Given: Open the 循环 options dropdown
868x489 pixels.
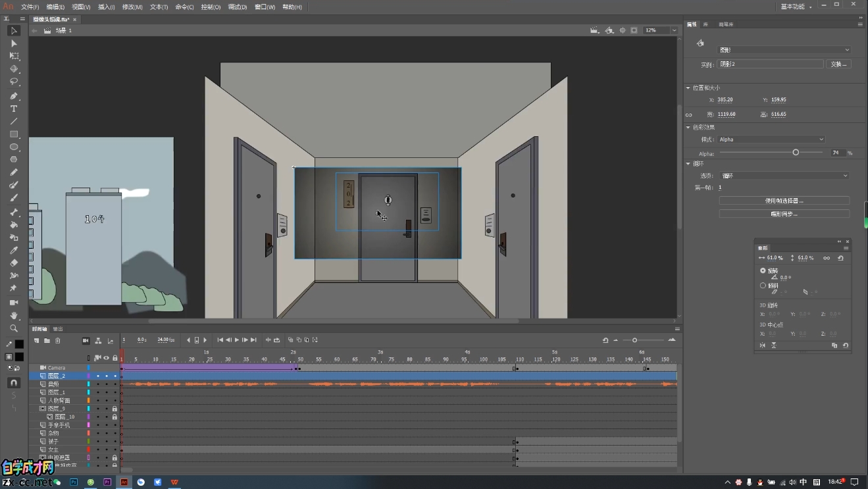Looking at the screenshot, I should tap(784, 176).
